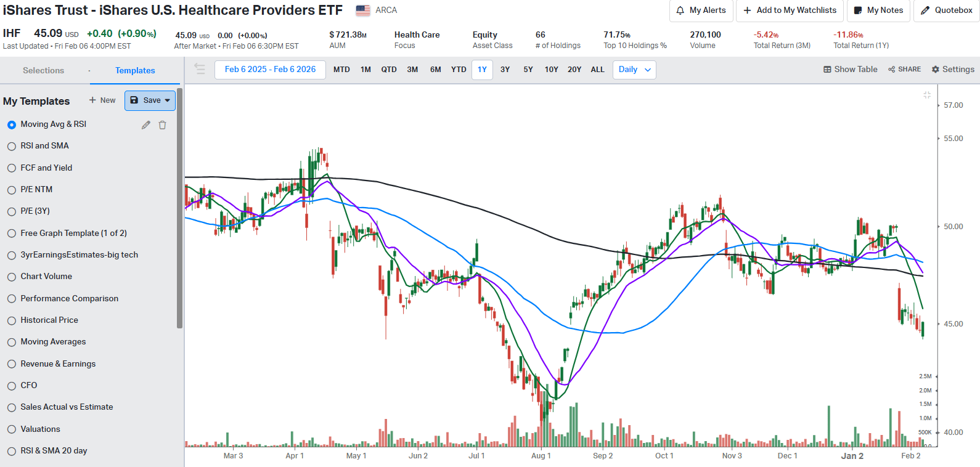The width and height of the screenshot is (980, 467).
Task: Click the My Alerts button label
Action: point(708,10)
